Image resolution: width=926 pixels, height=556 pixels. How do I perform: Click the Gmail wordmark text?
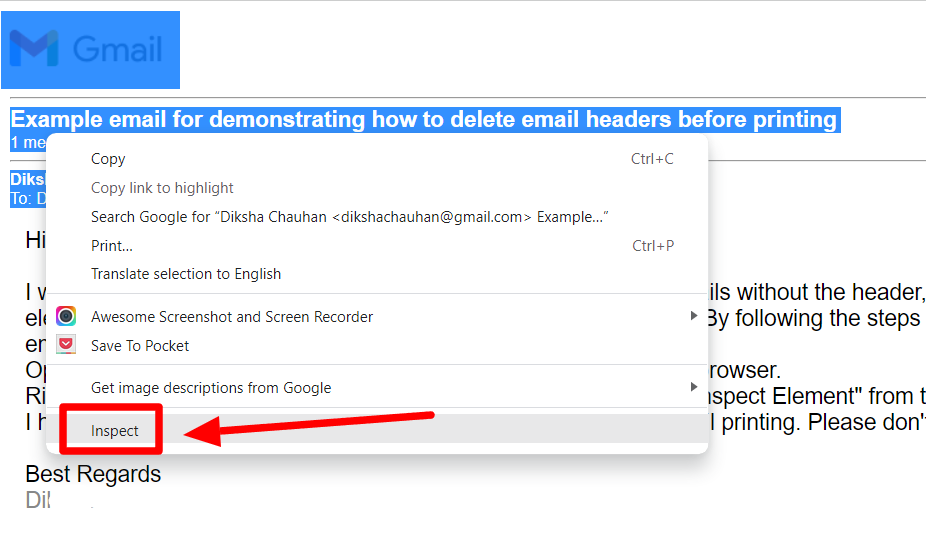point(118,49)
